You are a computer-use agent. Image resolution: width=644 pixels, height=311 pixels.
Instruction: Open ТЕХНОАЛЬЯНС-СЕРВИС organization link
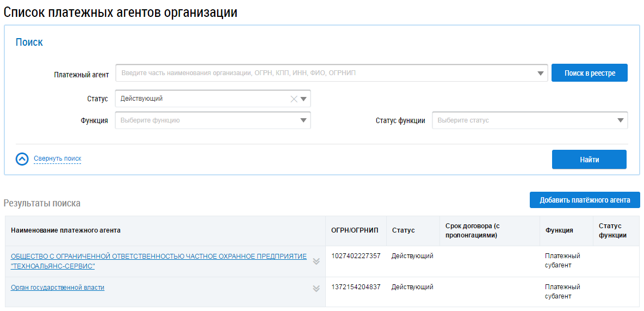tap(159, 261)
